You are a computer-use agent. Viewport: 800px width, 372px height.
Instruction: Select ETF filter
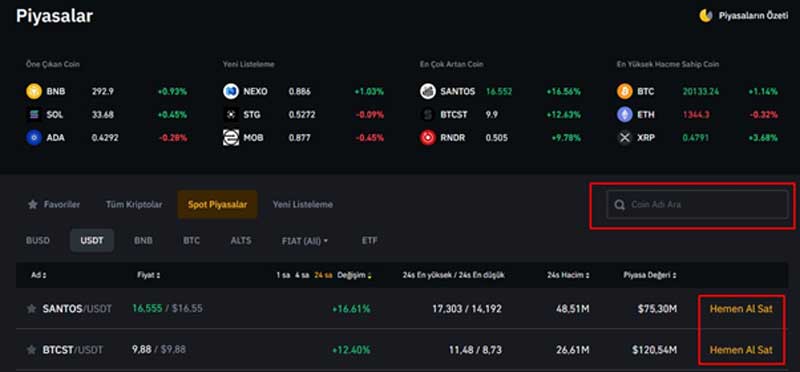(x=369, y=240)
